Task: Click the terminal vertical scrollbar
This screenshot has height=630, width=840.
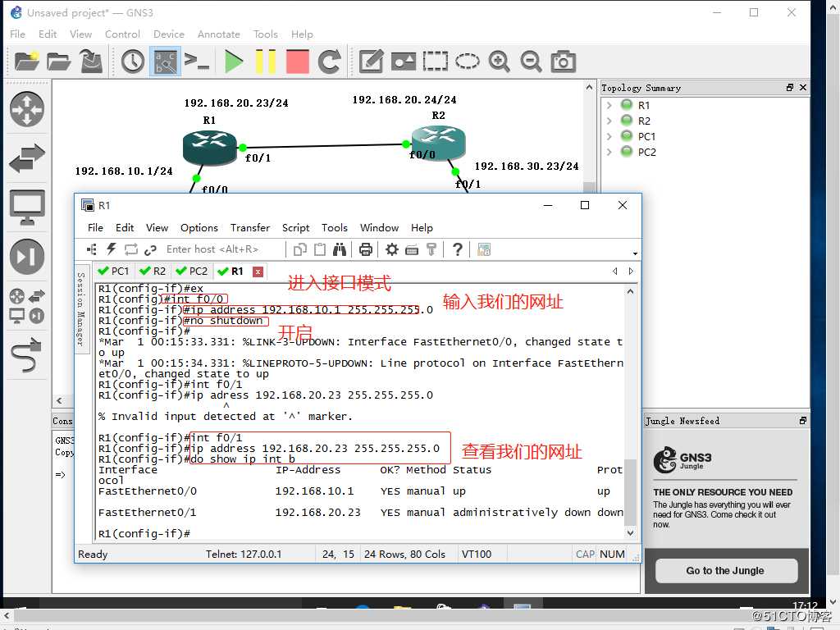Action: [630, 492]
